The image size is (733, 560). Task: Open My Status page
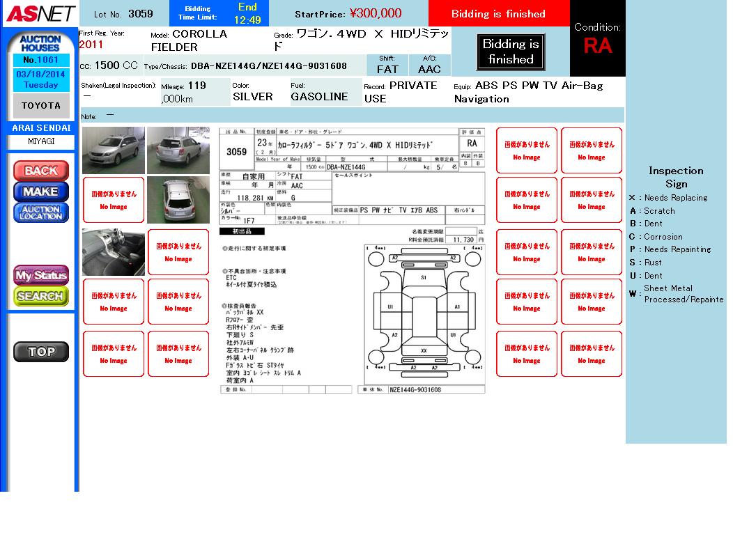(41, 275)
